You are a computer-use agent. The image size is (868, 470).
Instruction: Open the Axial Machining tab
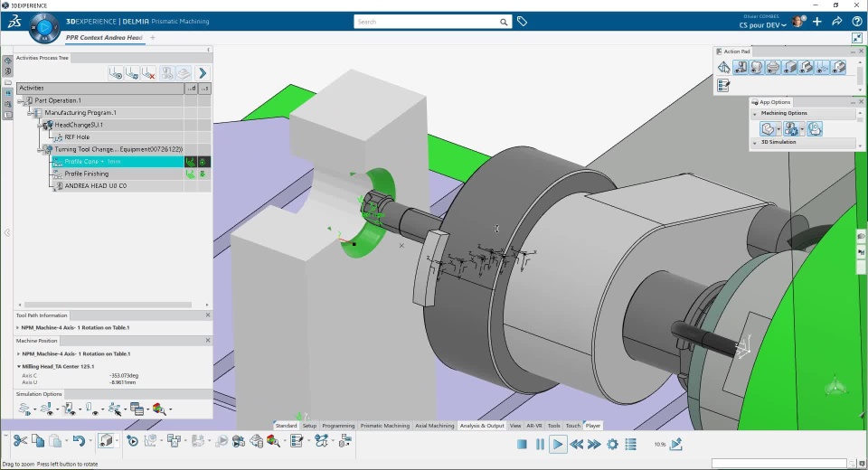[x=435, y=426]
